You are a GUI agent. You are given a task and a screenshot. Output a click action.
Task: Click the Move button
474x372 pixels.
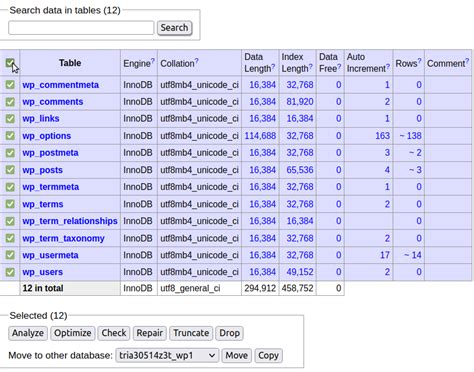(x=237, y=355)
